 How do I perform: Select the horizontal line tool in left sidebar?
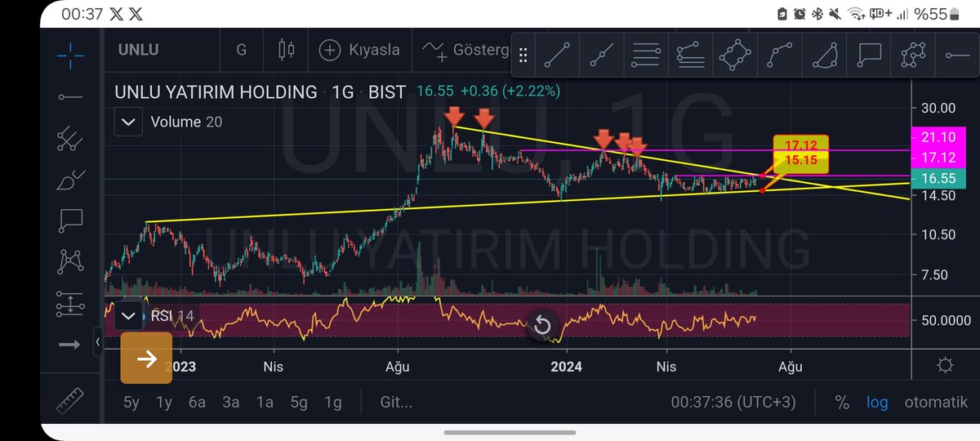pos(70,98)
